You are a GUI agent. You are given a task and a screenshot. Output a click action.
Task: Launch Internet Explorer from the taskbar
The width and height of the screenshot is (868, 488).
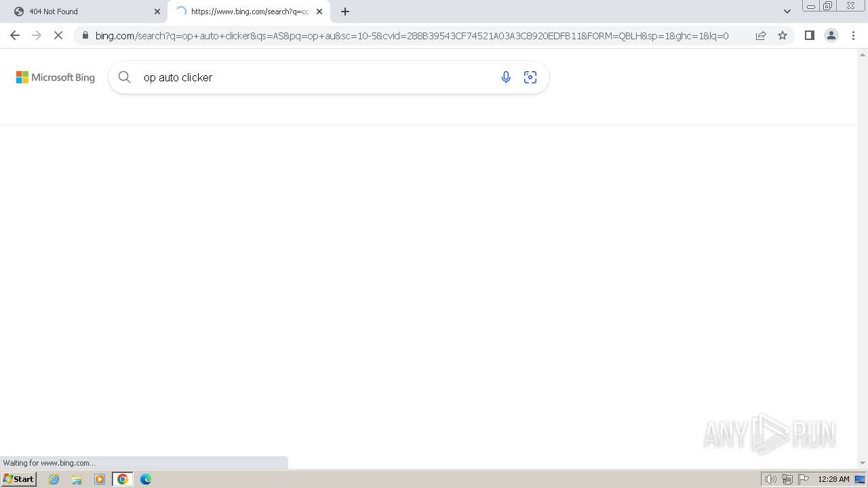pyautogui.click(x=54, y=479)
